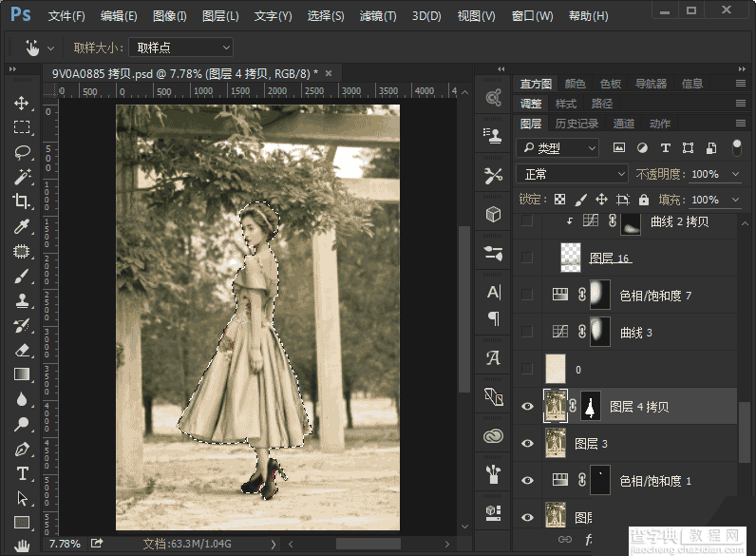Open the histogram panel flyout menu
The height and width of the screenshot is (556, 756).
(741, 84)
